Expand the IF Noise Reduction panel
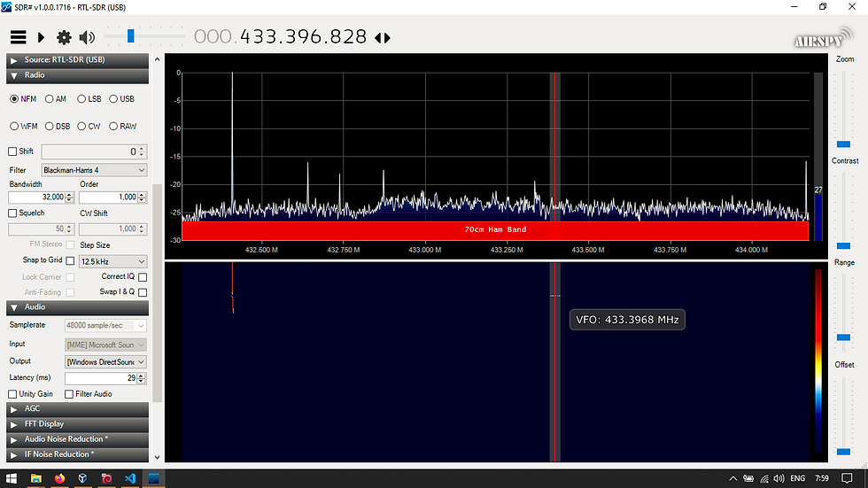Viewport: 868px width, 488px height. click(x=78, y=454)
